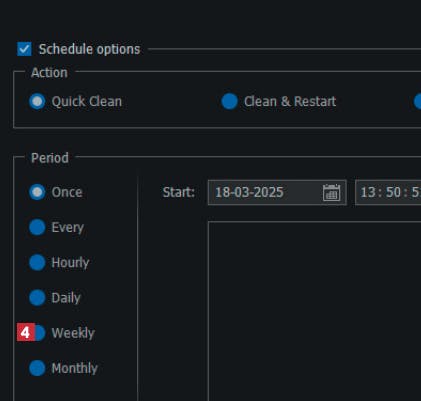Click the minutes value 50 in time field
Screen dimensions: 421x401
(393, 192)
